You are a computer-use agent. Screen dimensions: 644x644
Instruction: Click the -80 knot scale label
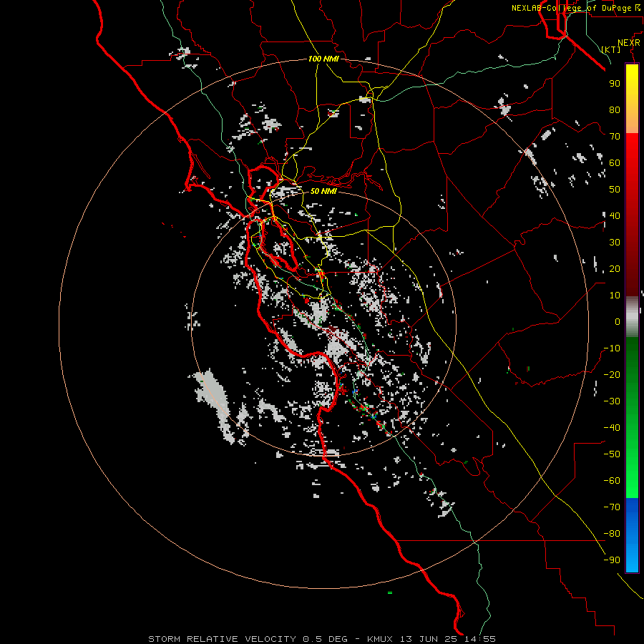612,534
